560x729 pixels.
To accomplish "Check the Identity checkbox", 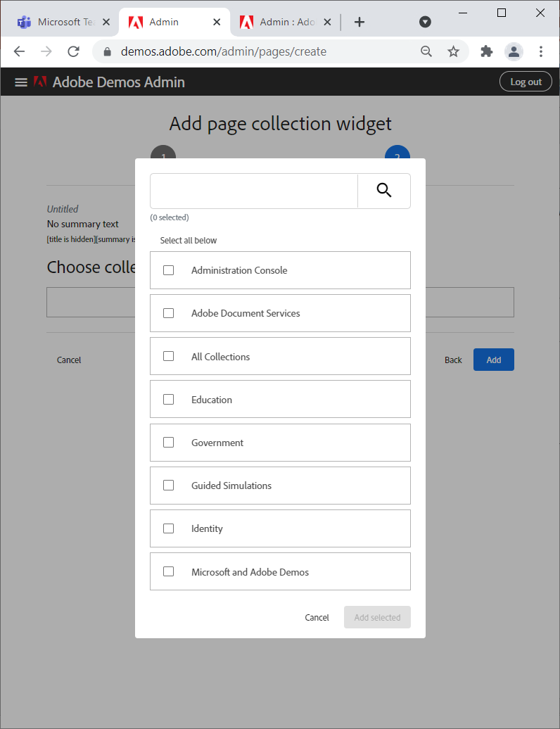I will tap(169, 528).
